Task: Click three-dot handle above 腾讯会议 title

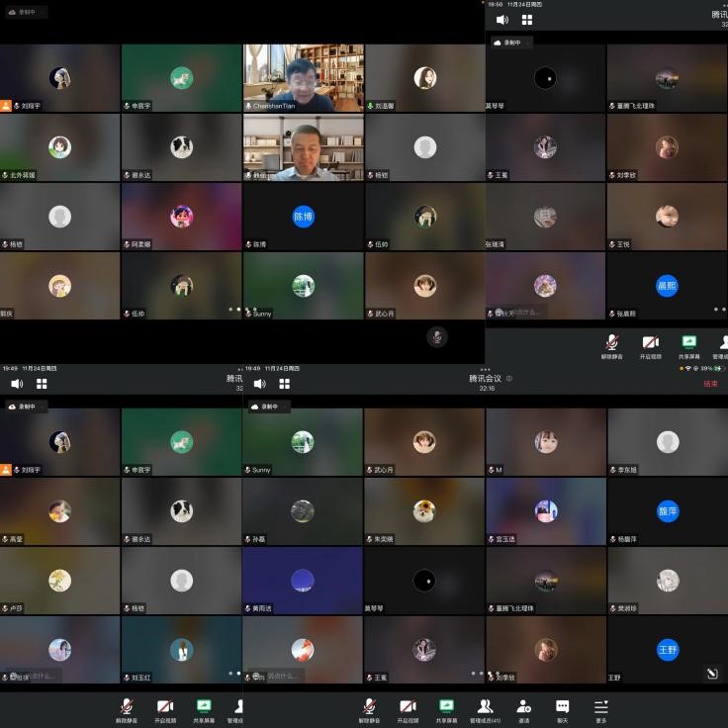Action: click(x=485, y=369)
